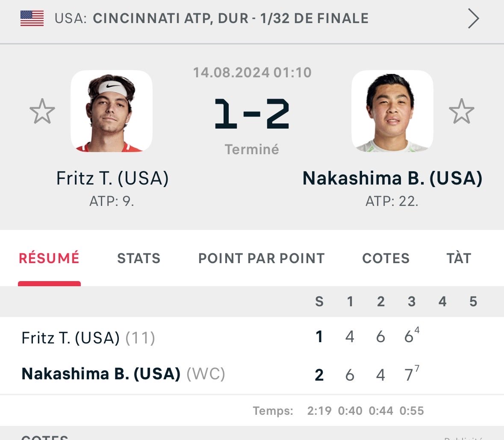
Task: Open Fritz T. (USA) name under photo
Action: [x=112, y=178]
